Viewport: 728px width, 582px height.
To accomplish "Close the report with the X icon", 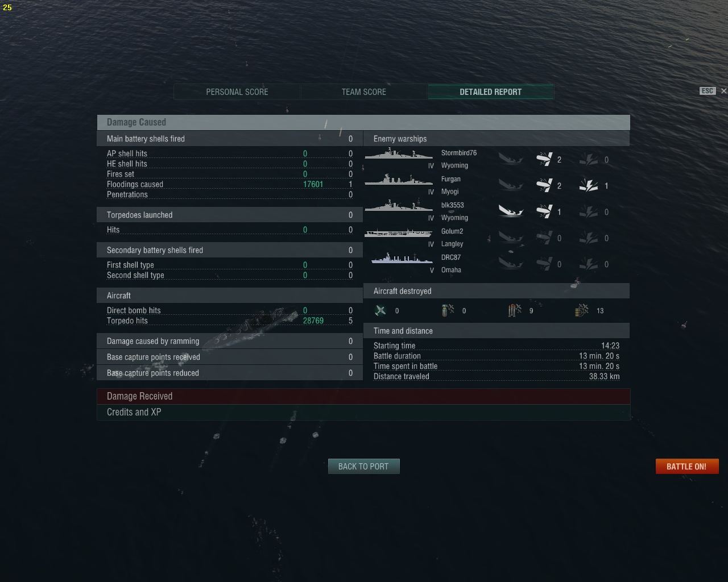I will pyautogui.click(x=723, y=91).
